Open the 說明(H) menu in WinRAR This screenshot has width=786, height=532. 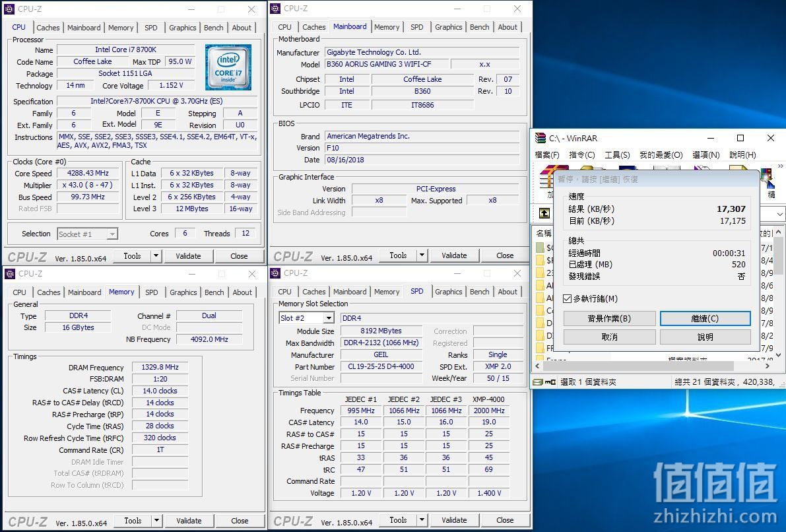pyautogui.click(x=742, y=155)
